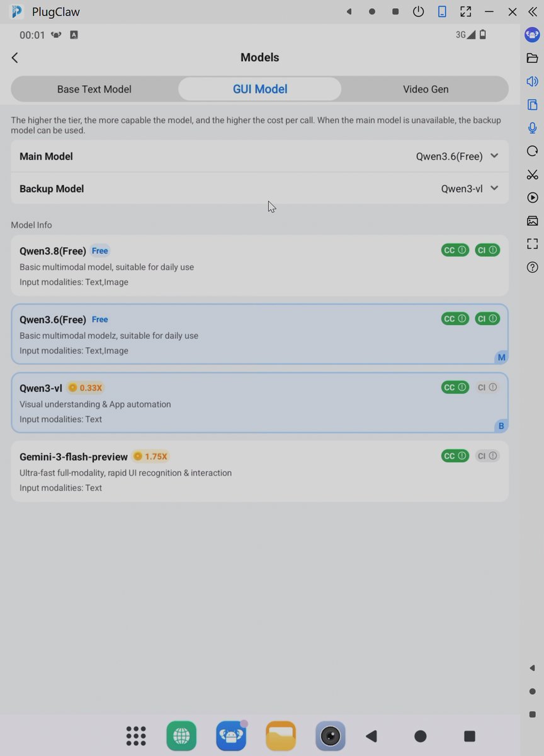The width and height of the screenshot is (544, 756).
Task: Go back using the header arrow
Action: pyautogui.click(x=15, y=57)
